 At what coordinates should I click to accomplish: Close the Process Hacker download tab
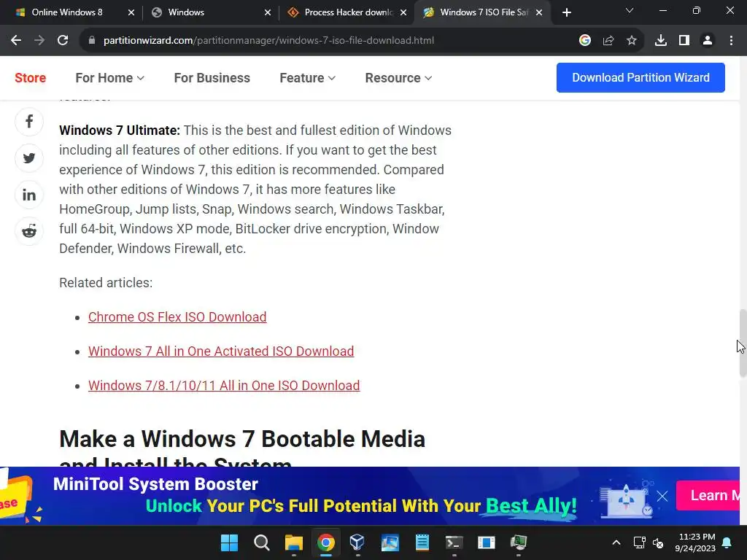click(403, 12)
